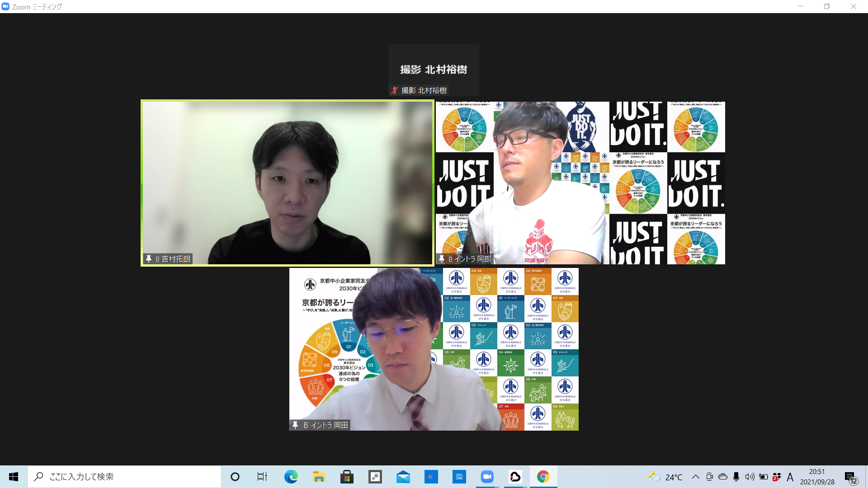Switch to Google Chrome on taskbar
868x488 pixels.
point(543,477)
